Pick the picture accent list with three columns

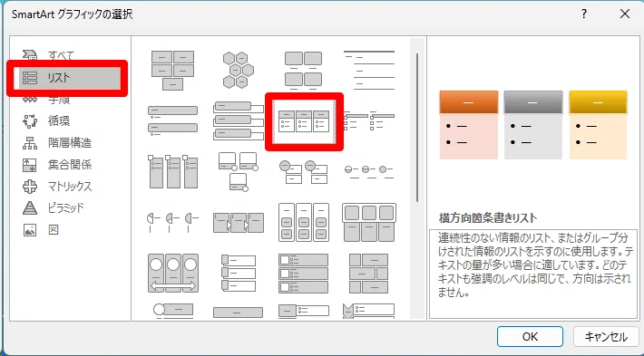click(173, 171)
